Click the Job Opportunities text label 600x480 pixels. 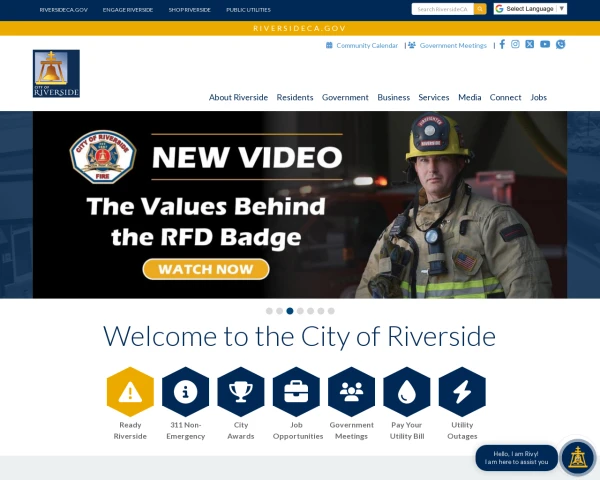pos(298,431)
